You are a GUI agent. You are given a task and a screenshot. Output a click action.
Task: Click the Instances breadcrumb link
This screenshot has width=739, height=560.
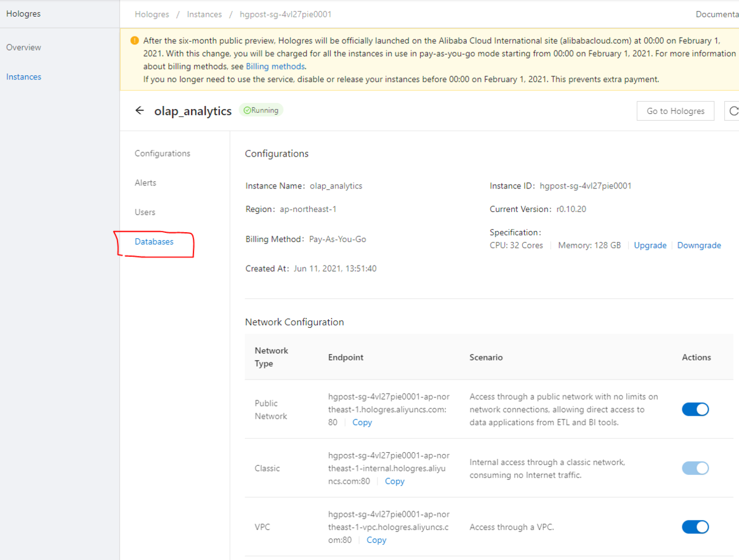click(204, 14)
